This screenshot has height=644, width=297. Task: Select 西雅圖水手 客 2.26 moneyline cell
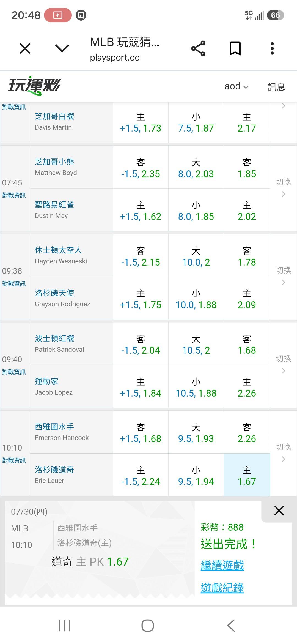247,432
